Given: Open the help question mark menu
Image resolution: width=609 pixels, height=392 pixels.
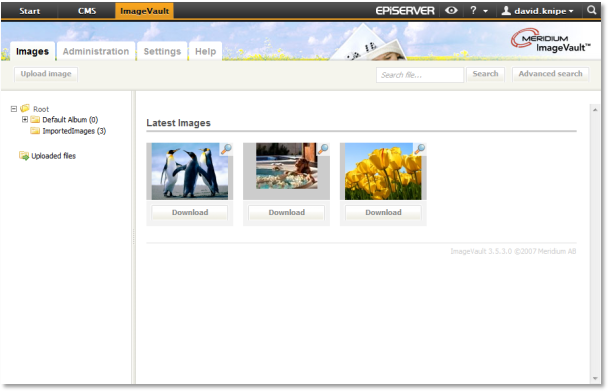Looking at the screenshot, I should click(478, 10).
